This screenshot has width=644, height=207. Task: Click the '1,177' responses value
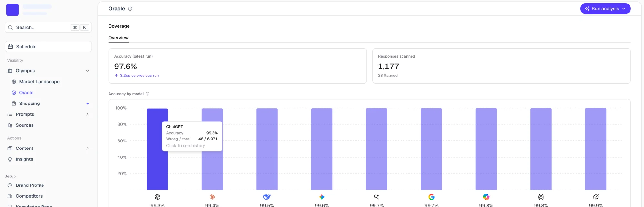388,67
